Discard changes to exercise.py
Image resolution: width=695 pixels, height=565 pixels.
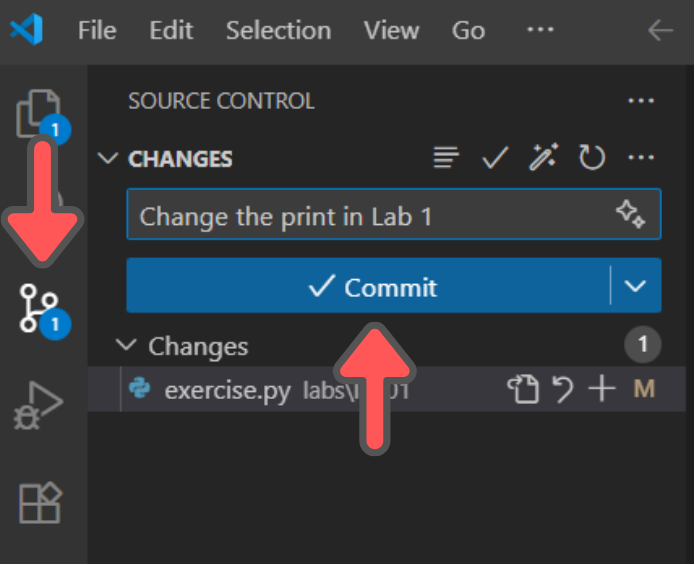563,389
